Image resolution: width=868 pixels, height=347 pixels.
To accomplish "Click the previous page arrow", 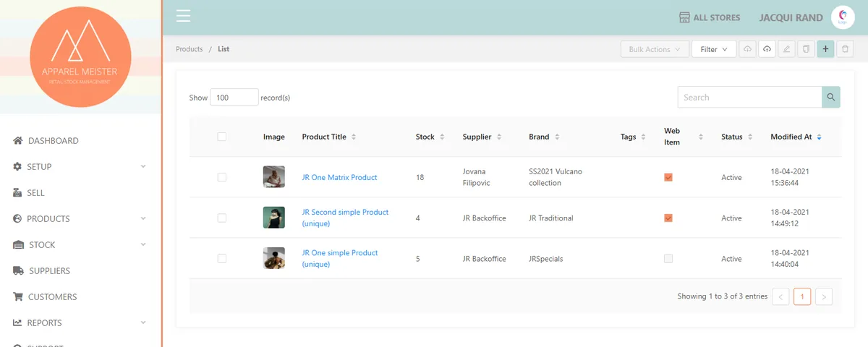I will [780, 296].
